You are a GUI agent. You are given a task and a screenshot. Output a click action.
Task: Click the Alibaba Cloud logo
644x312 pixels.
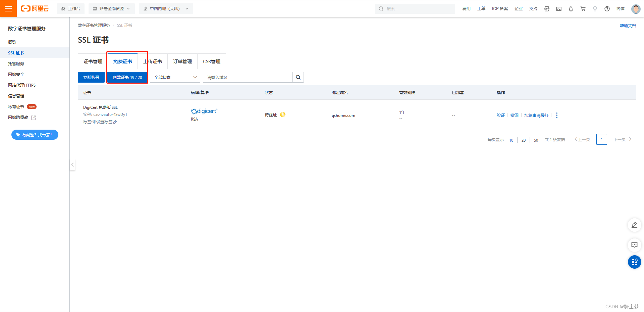34,8
